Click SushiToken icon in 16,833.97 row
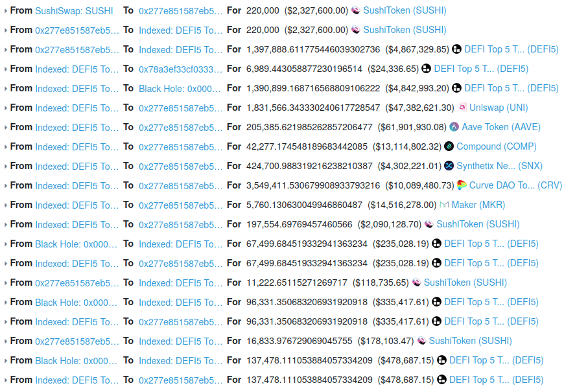588x392 pixels. [421, 341]
